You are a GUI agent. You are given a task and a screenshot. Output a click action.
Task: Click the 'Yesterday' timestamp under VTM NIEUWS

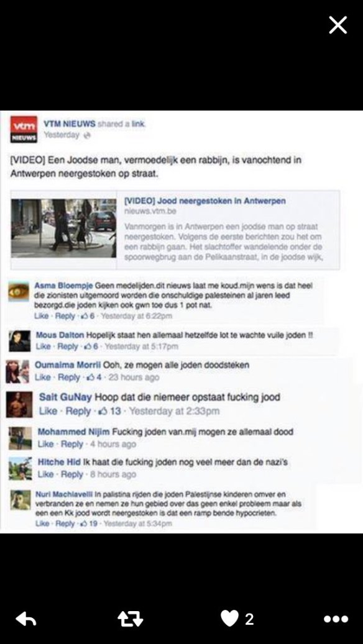(62, 135)
